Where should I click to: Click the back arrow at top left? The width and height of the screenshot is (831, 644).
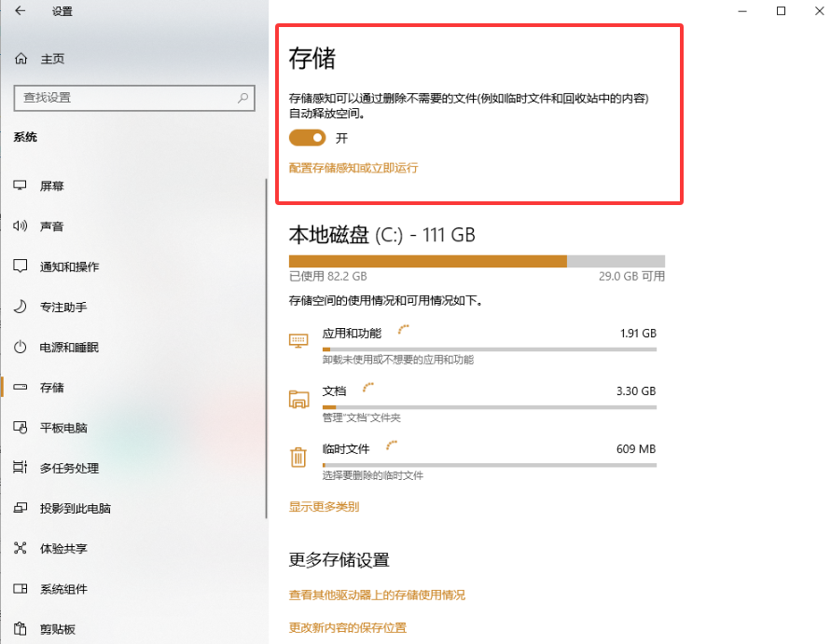(21, 12)
